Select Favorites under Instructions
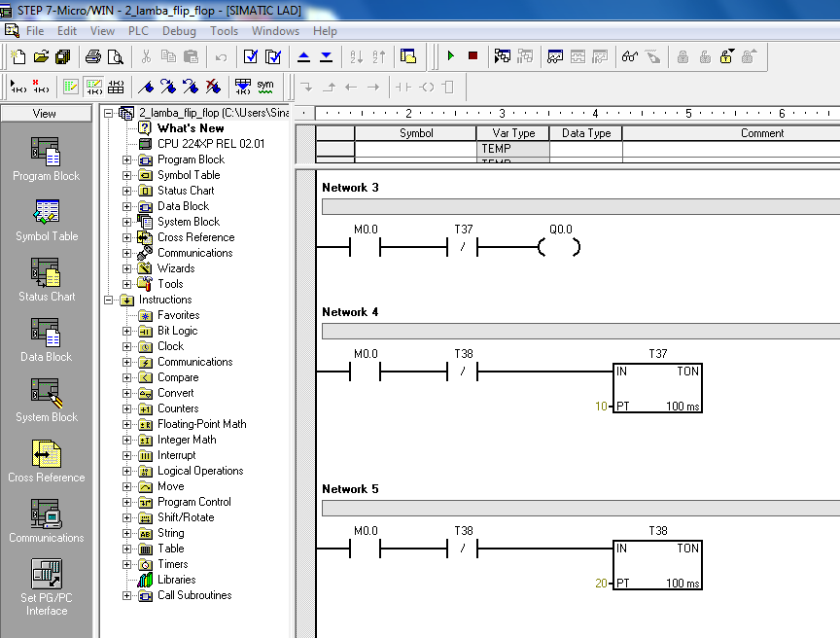 coord(178,315)
